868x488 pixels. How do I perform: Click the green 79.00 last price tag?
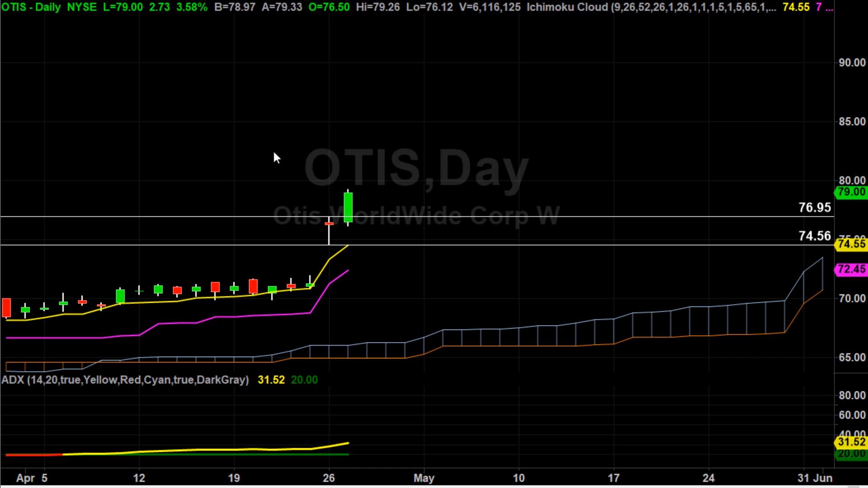(x=851, y=192)
